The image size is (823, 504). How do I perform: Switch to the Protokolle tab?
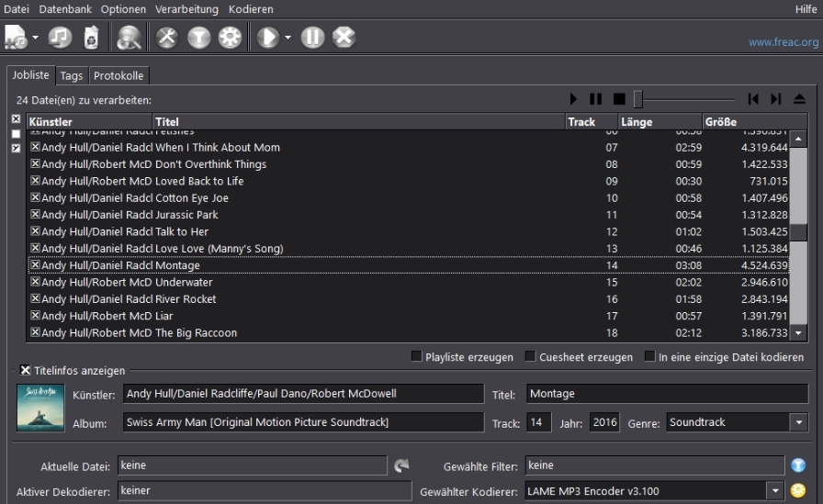point(118,75)
